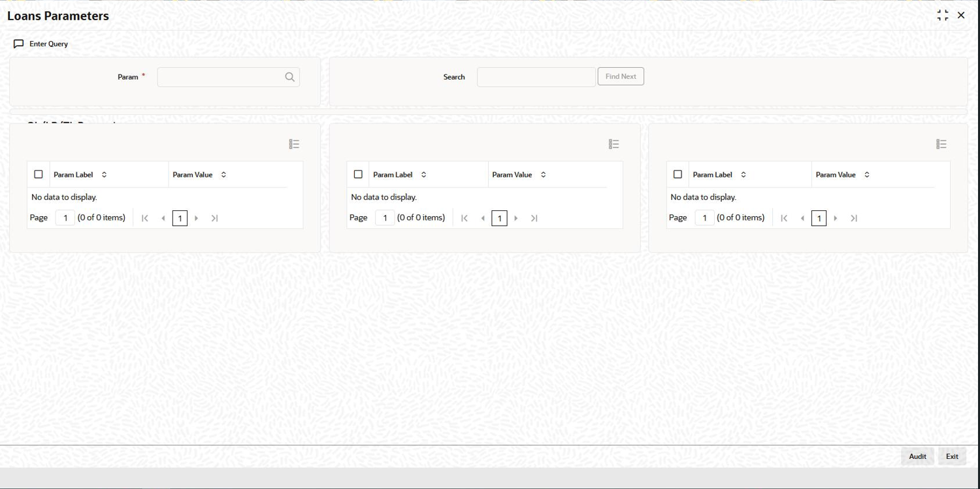Sort left table by Param Value

point(223,174)
